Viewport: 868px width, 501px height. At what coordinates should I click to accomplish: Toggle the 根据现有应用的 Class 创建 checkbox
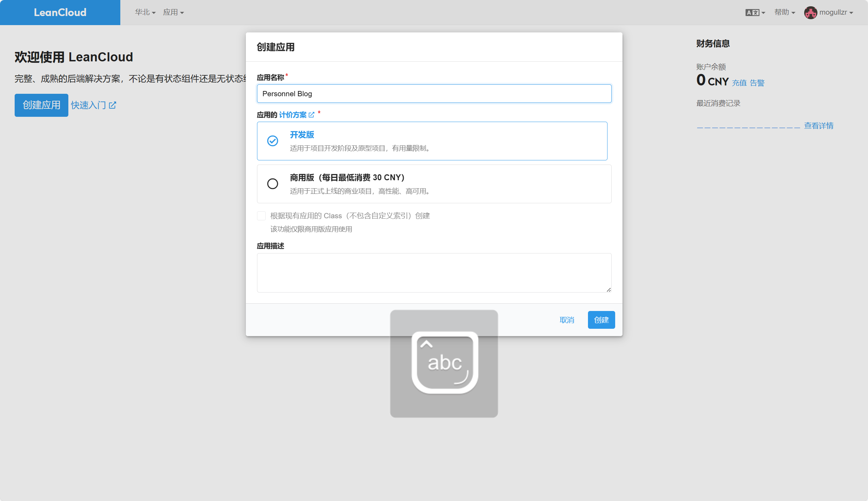261,216
